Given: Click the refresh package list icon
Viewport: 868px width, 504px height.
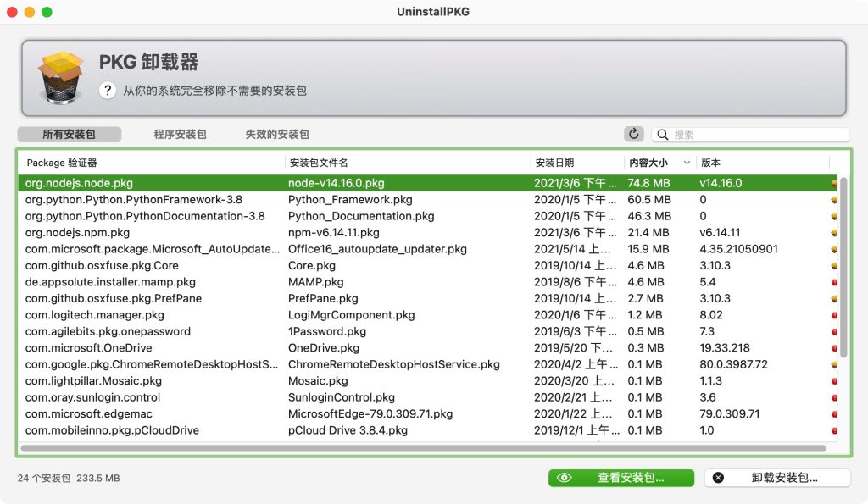Looking at the screenshot, I should pos(634,134).
